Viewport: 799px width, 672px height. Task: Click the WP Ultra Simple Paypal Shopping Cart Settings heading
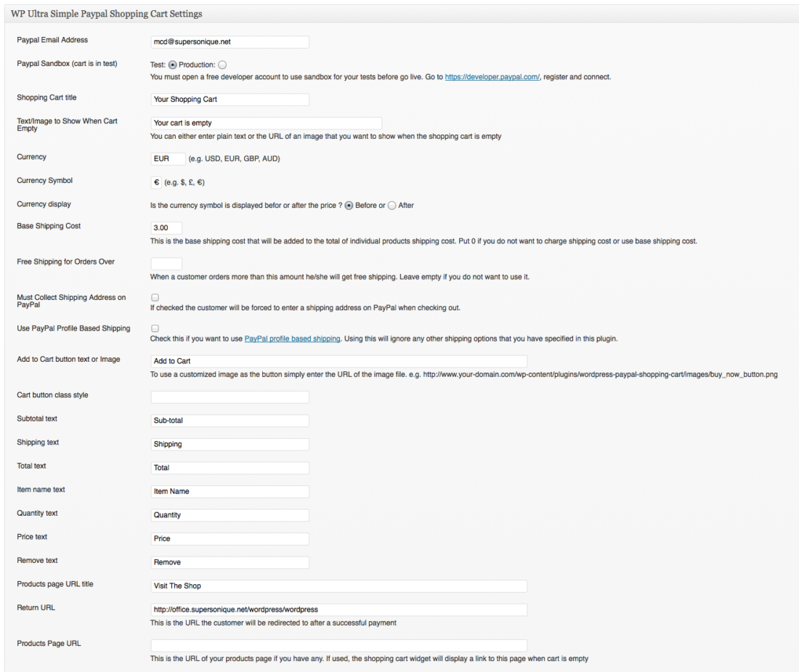(107, 14)
